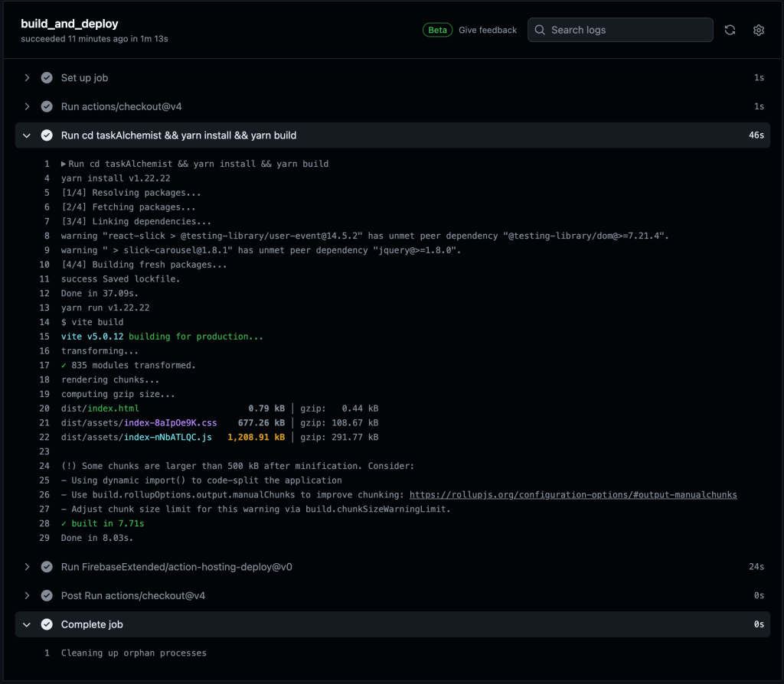The image size is (784, 684).
Task: Expand the run command disclosure triangle on line 1
Action: [64, 164]
